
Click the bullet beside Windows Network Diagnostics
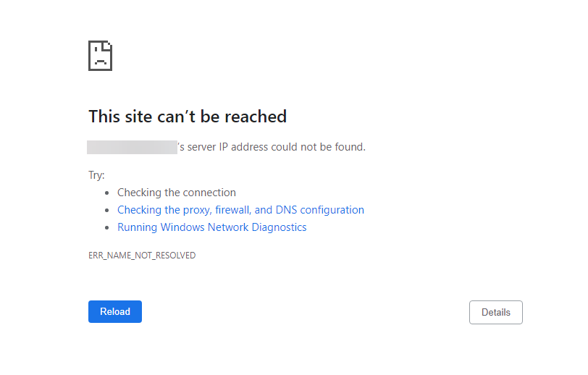tap(107, 228)
